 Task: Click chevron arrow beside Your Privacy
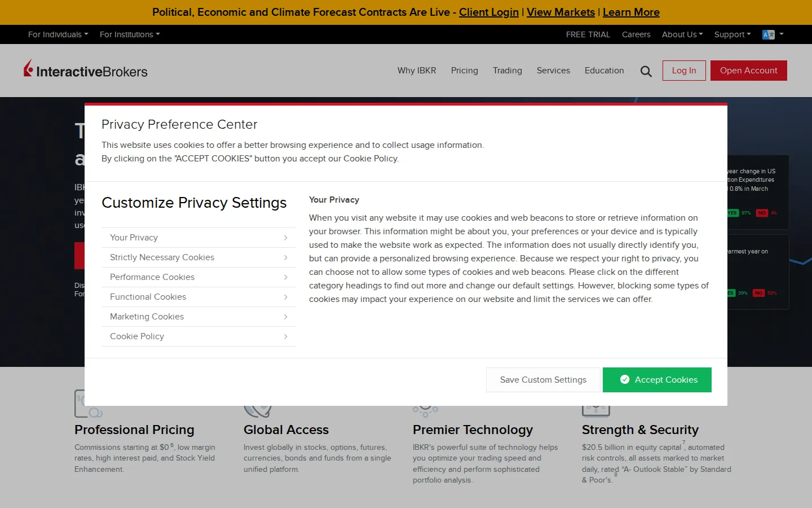tap(286, 238)
